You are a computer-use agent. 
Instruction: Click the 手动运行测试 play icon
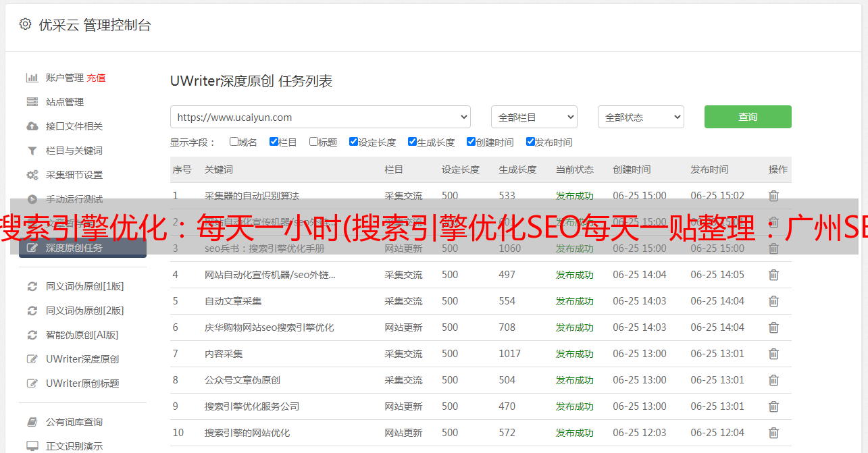tap(32, 199)
